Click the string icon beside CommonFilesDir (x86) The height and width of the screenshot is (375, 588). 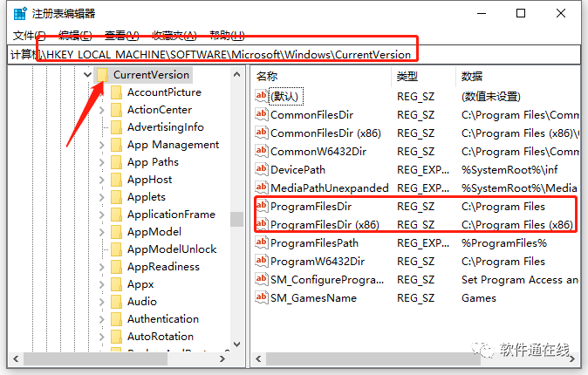[262, 133]
